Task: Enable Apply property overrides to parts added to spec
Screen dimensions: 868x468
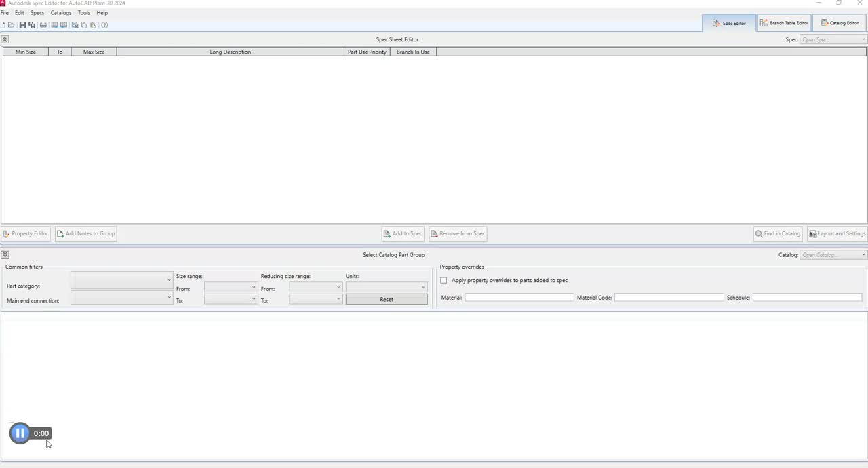Action: pyautogui.click(x=443, y=280)
